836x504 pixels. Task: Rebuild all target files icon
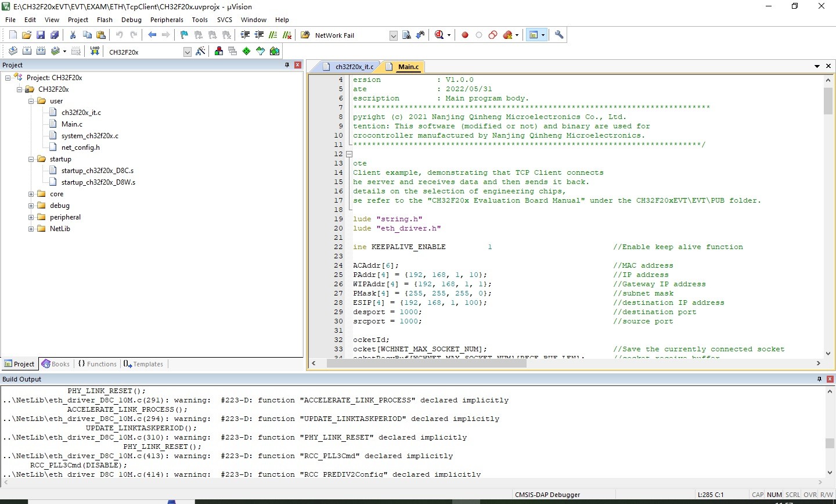(41, 51)
